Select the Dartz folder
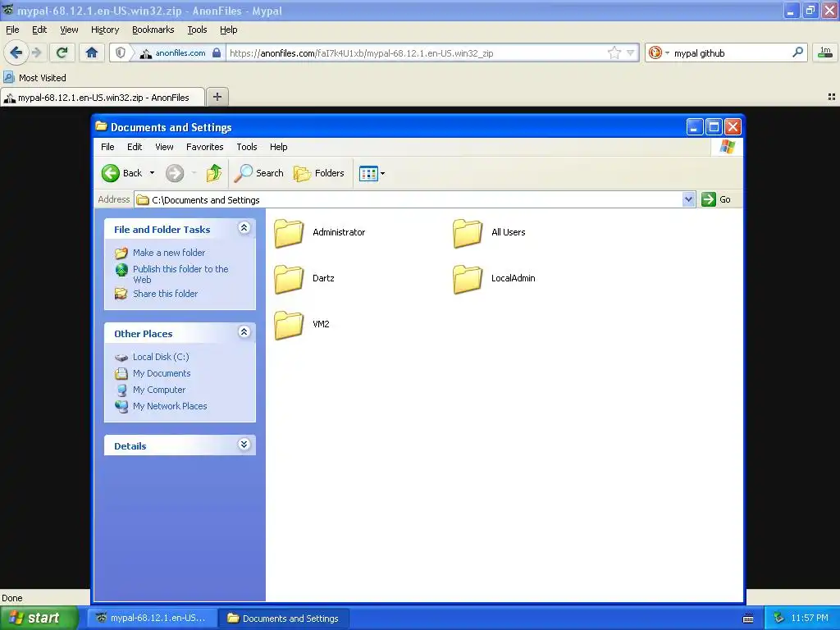This screenshot has width=840, height=630. pyautogui.click(x=304, y=279)
